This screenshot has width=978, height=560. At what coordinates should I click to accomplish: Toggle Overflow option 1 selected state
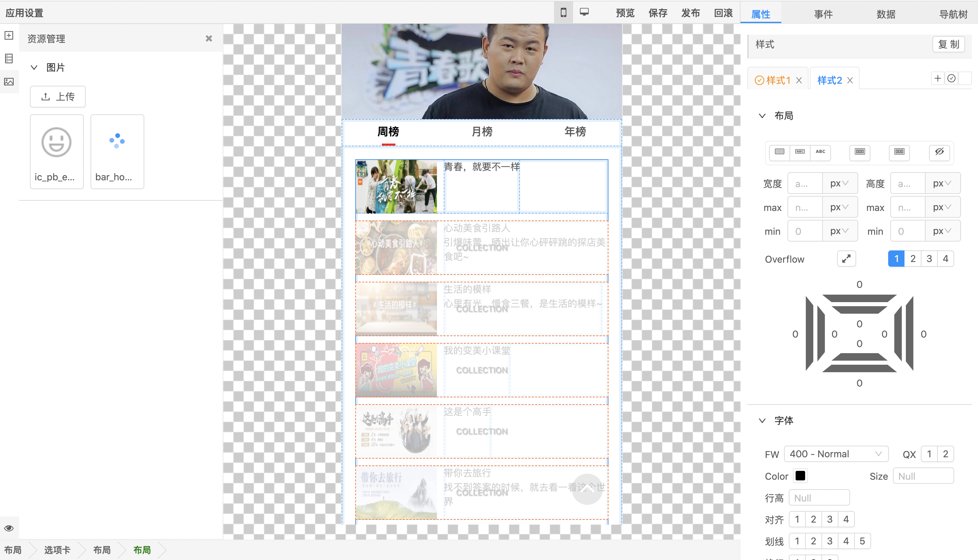click(x=896, y=259)
